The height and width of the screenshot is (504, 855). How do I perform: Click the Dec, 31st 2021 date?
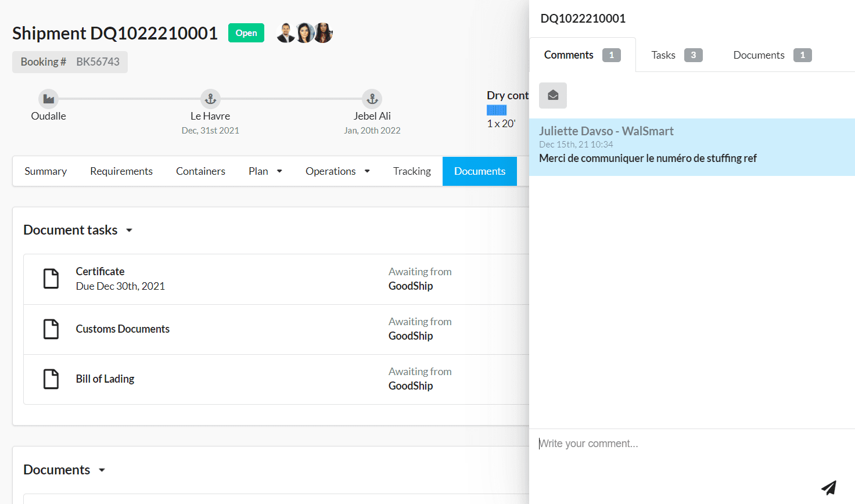[210, 131]
